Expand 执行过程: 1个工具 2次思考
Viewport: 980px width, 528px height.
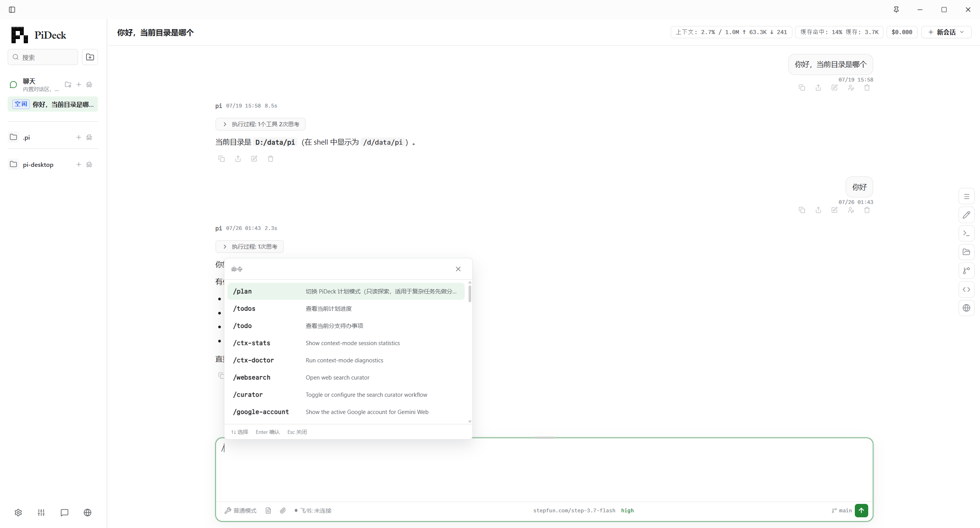pos(260,124)
